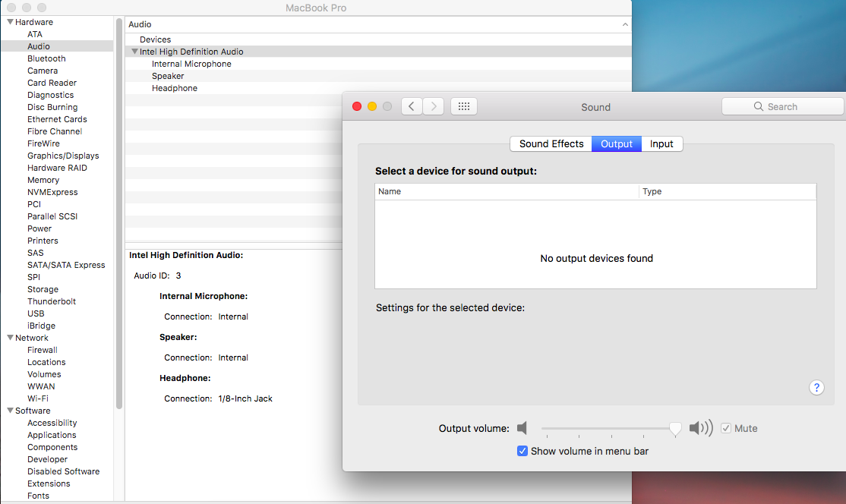Toggle the Mute checkbox
The width and height of the screenshot is (846, 504).
pos(726,428)
